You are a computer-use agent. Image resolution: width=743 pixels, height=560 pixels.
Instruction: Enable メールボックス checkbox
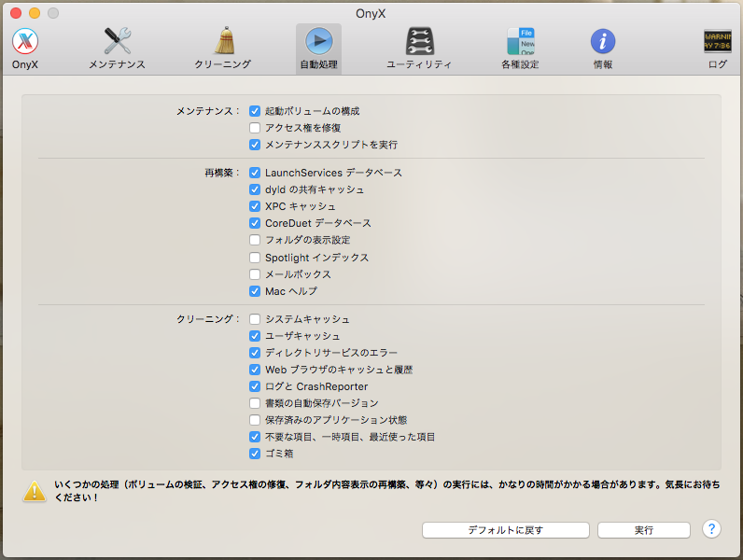click(255, 274)
